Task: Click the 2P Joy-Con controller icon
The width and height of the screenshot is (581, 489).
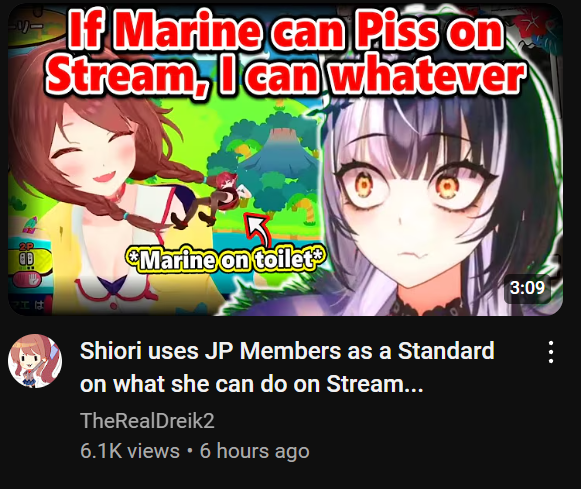Action: coord(28,259)
